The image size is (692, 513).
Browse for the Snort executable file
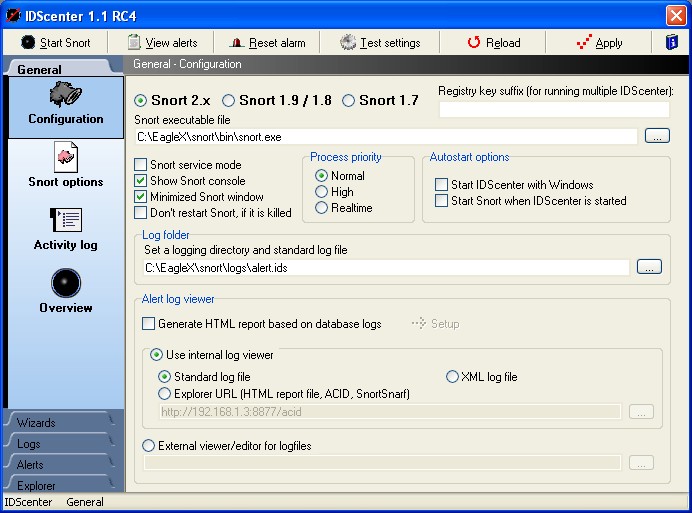click(x=657, y=136)
